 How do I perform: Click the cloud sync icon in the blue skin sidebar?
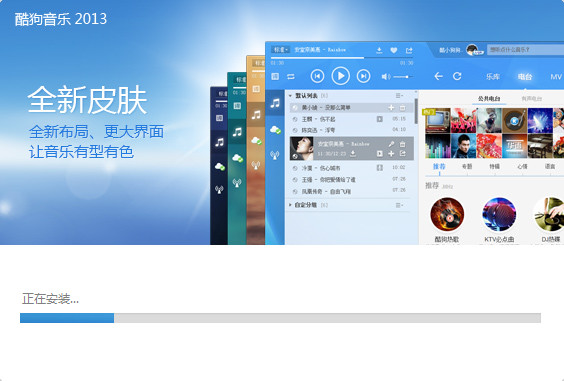275,130
